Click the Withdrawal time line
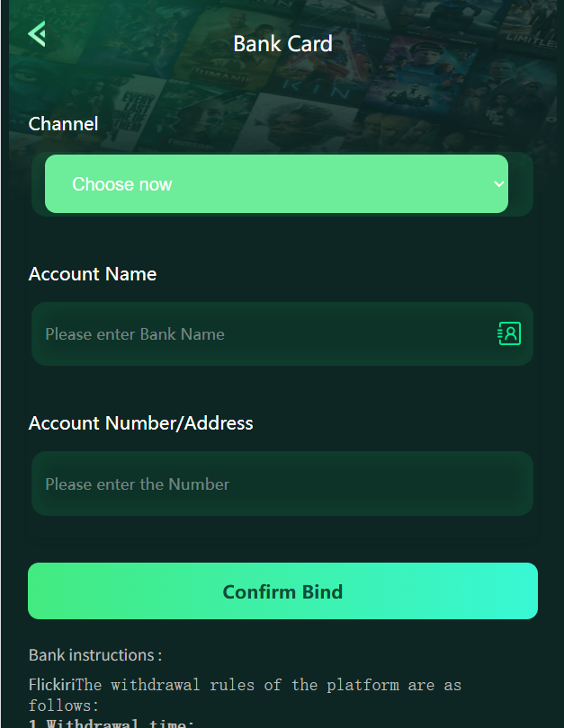This screenshot has width=564, height=728. (112, 723)
